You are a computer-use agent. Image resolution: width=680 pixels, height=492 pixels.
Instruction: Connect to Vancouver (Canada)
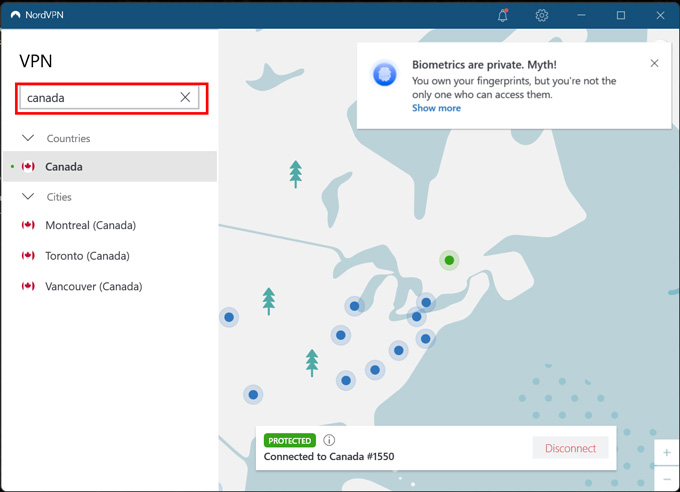[x=110, y=286]
